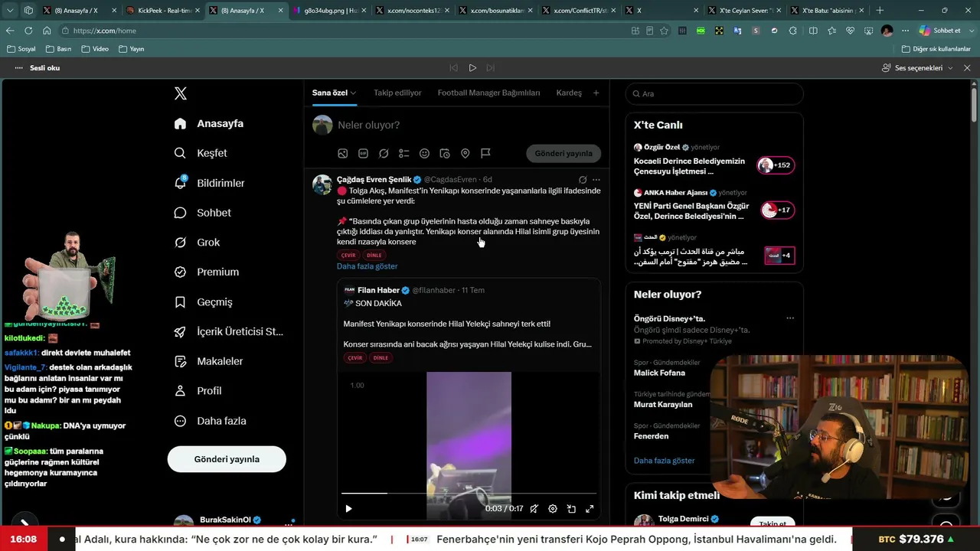The height and width of the screenshot is (551, 980).
Task: Open Malick Fofana trending topic
Action: click(659, 373)
